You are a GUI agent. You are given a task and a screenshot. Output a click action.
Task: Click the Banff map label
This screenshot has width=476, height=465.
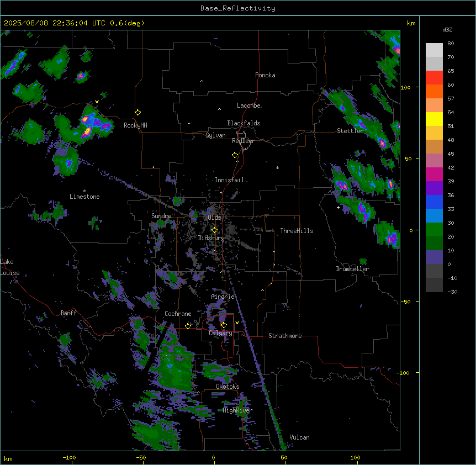click(x=68, y=313)
